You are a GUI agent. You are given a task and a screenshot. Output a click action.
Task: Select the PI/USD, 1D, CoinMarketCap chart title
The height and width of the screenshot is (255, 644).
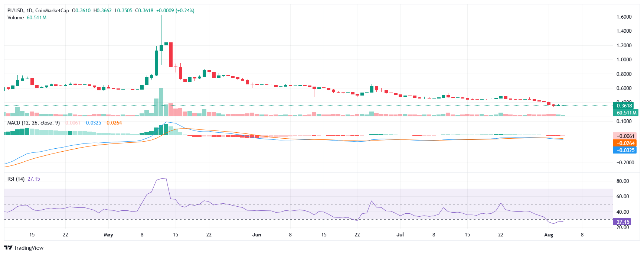[x=38, y=10]
